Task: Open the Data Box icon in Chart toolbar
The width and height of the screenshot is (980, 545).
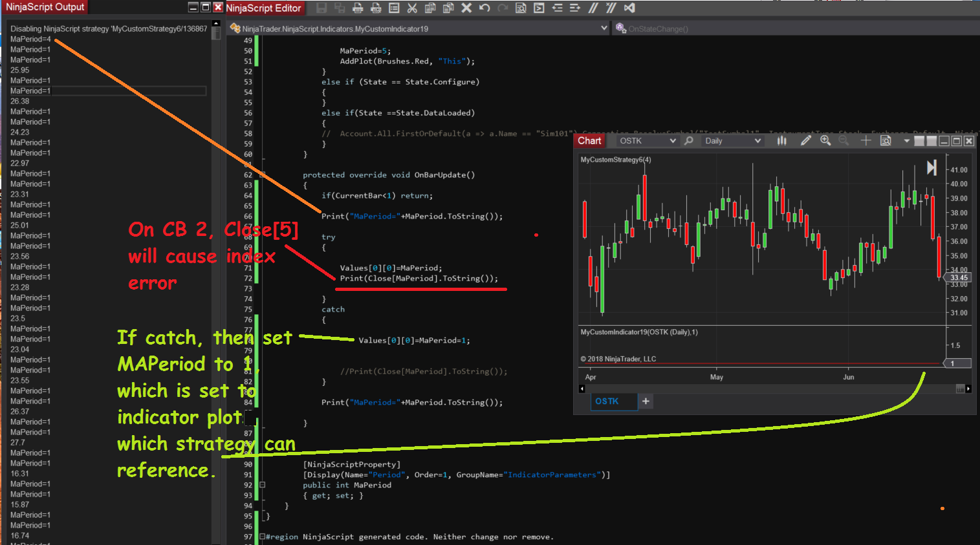Action: (x=886, y=140)
